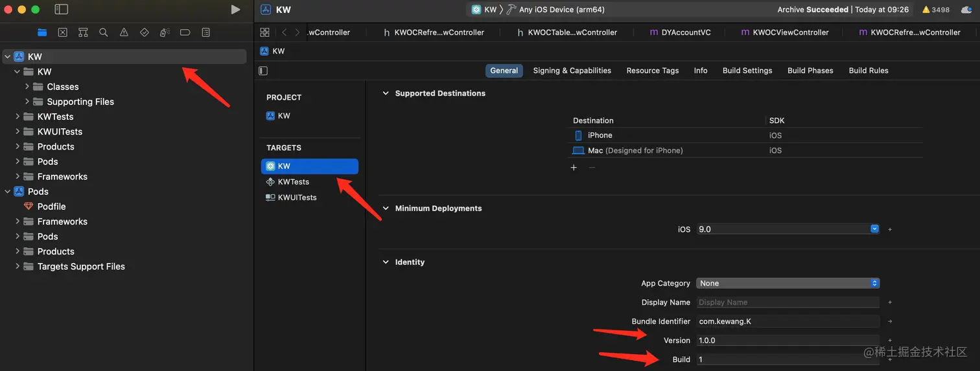The width and height of the screenshot is (980, 371).
Task: Open the Debug navigator spray icon
Action: tap(165, 32)
